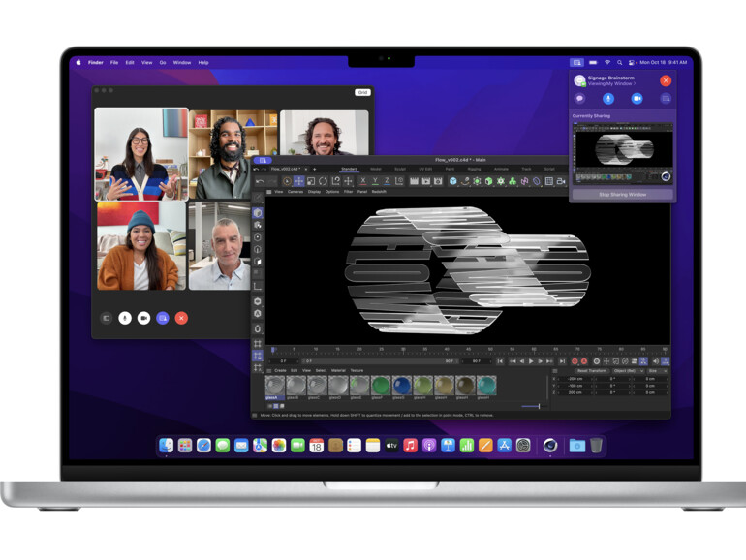Click Stop Sharing Window button

pos(622,194)
